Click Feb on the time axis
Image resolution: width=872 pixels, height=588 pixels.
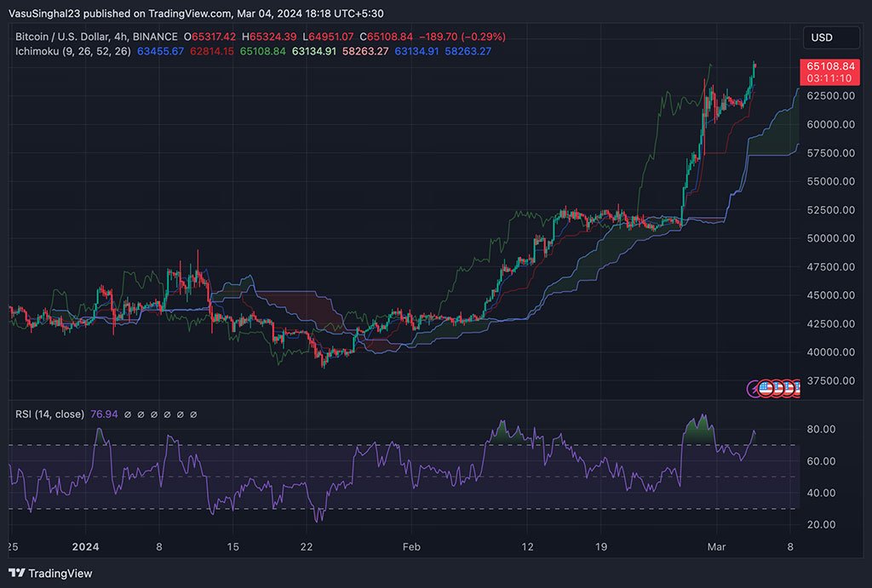click(411, 547)
